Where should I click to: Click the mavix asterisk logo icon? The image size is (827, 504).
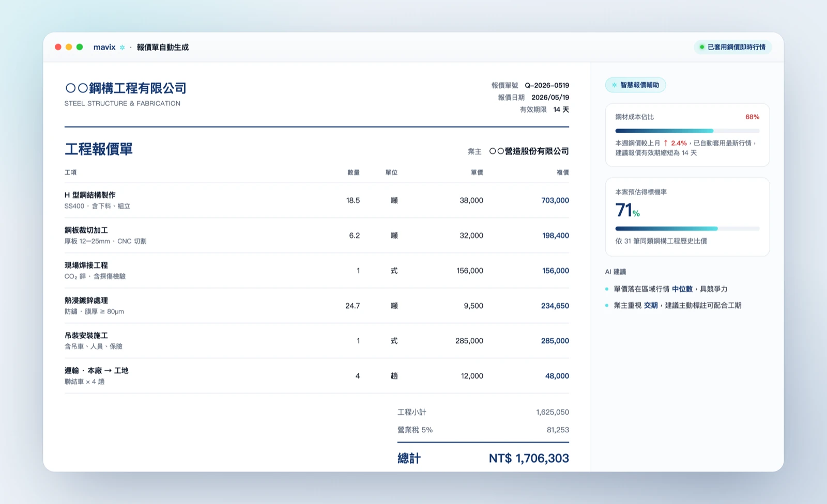click(122, 47)
